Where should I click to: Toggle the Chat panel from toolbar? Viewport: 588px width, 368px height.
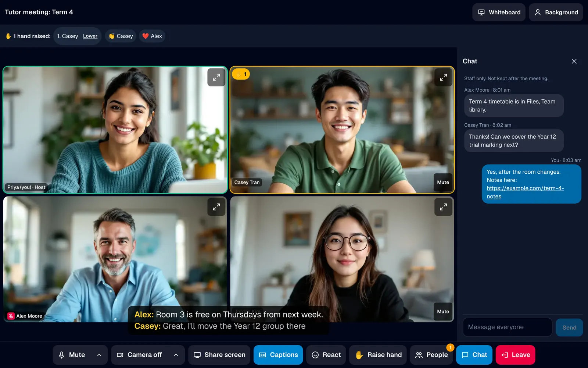point(474,355)
